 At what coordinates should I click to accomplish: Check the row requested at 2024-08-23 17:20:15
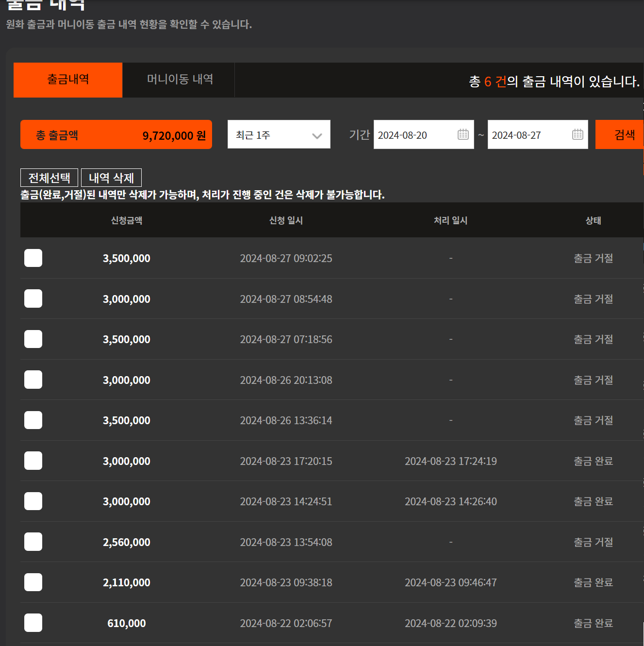(33, 461)
